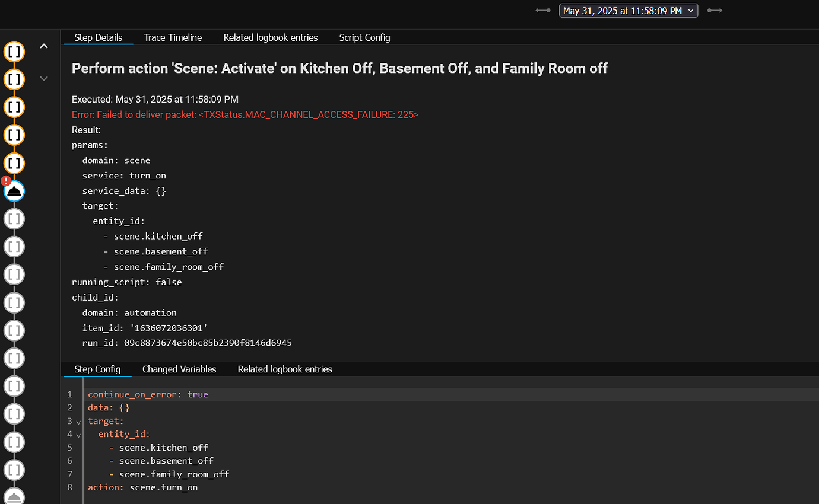Click the down chevron in trace sidebar
This screenshot has height=504, width=819.
pos(43,78)
